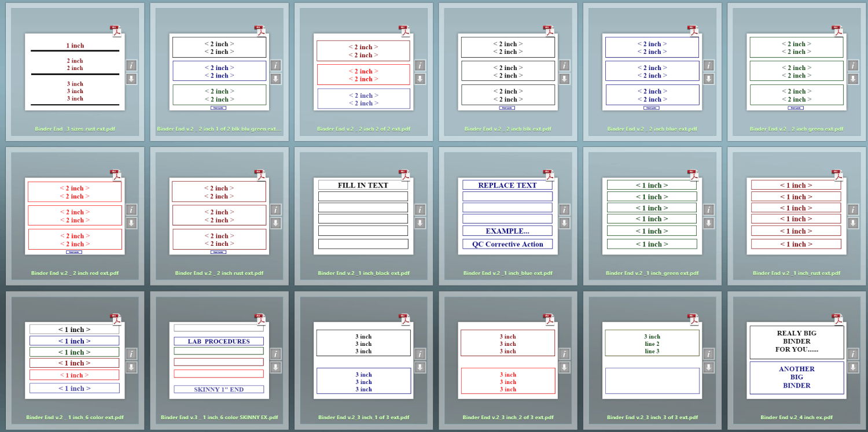Download the 1 inch_black PDF
868x432 pixels.
pos(420,223)
